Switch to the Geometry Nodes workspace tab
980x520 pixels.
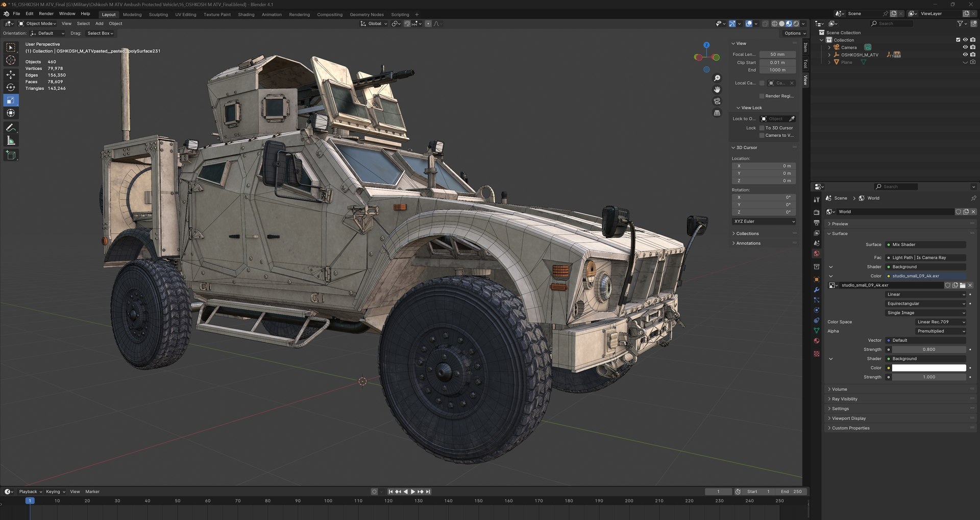(366, 14)
